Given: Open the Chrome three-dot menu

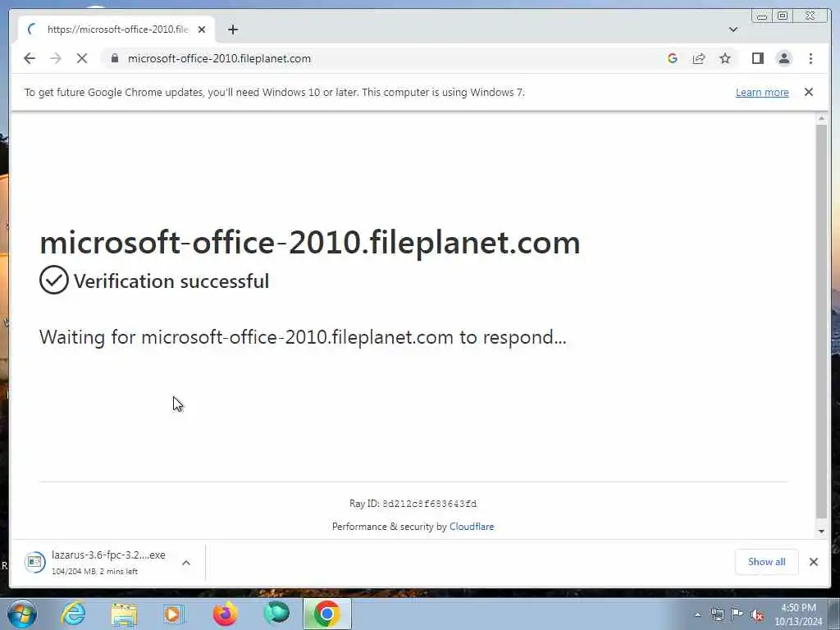Looking at the screenshot, I should click(x=810, y=58).
